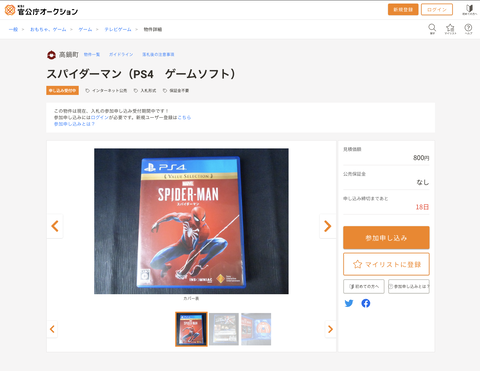Show the previous main product image
This screenshot has height=371, width=480.
coord(55,226)
